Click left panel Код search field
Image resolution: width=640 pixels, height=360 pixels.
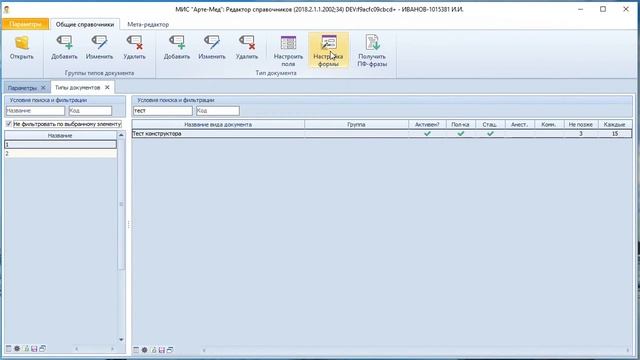click(x=90, y=111)
